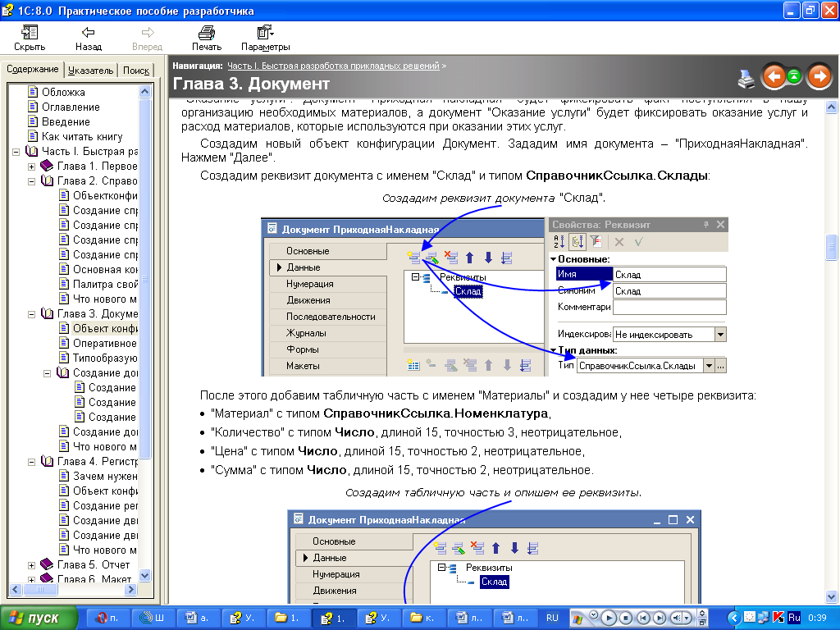Open Оглавление in contents tree
The width and height of the screenshot is (840, 630).
click(x=71, y=107)
